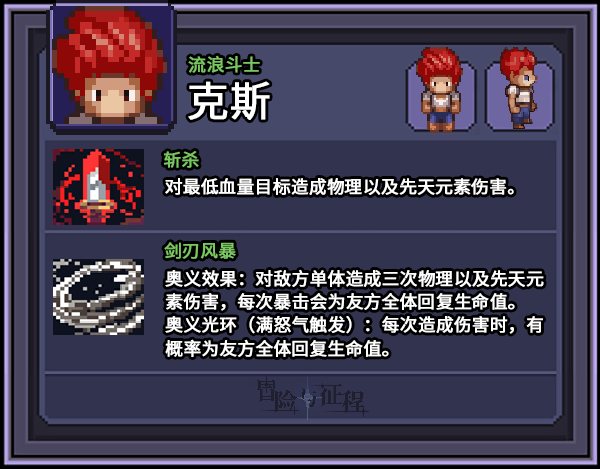Image resolution: width=600 pixels, height=469 pixels.
Task: Click the 剑刃风暴 skill title
Action: coord(200,251)
